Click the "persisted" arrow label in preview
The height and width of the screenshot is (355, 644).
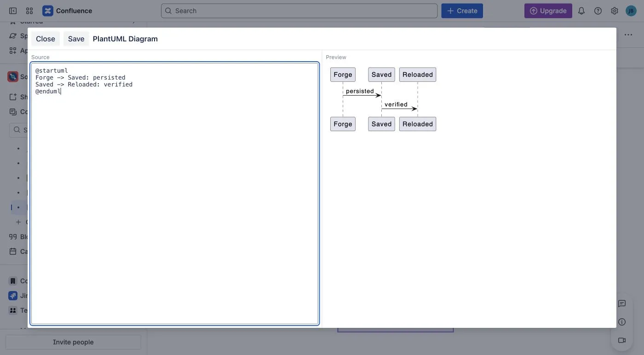360,91
